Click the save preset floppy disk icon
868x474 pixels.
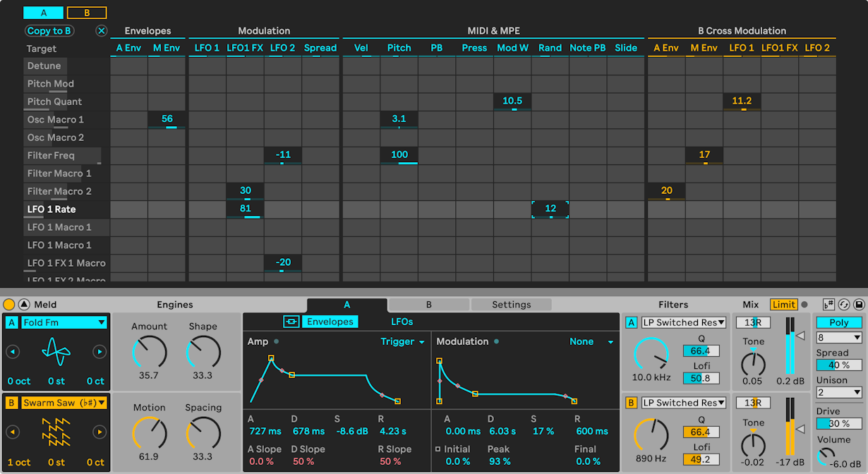click(859, 305)
